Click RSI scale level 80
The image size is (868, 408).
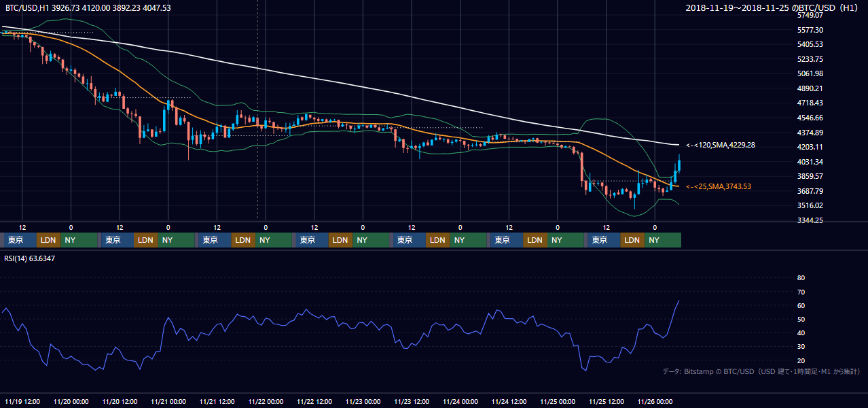pyautogui.click(x=801, y=278)
